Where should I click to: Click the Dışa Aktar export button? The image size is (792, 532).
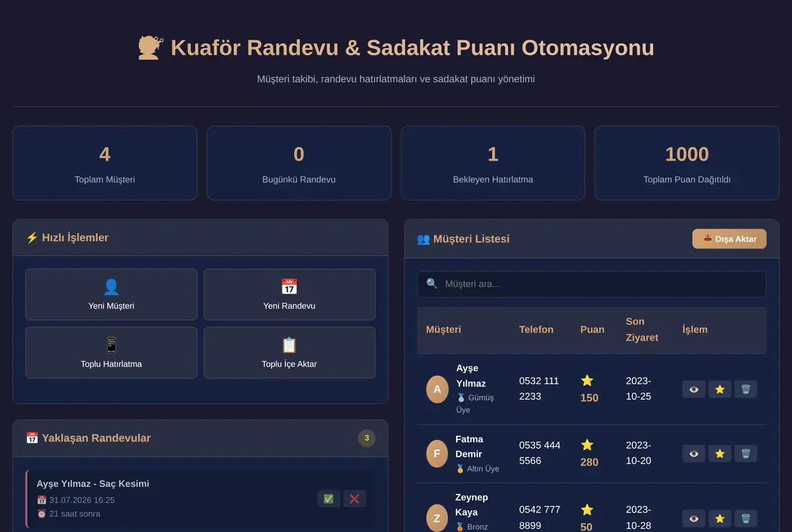(x=729, y=239)
